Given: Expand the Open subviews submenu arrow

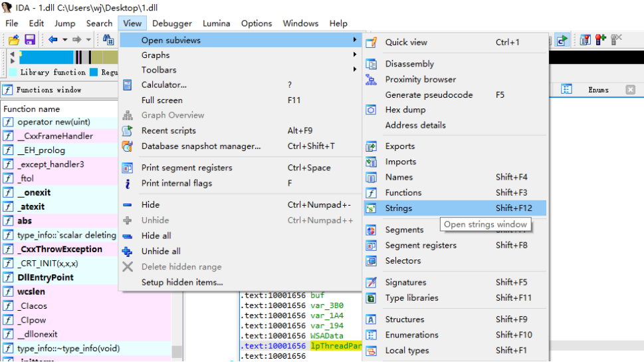Looking at the screenshot, I should 354,40.
